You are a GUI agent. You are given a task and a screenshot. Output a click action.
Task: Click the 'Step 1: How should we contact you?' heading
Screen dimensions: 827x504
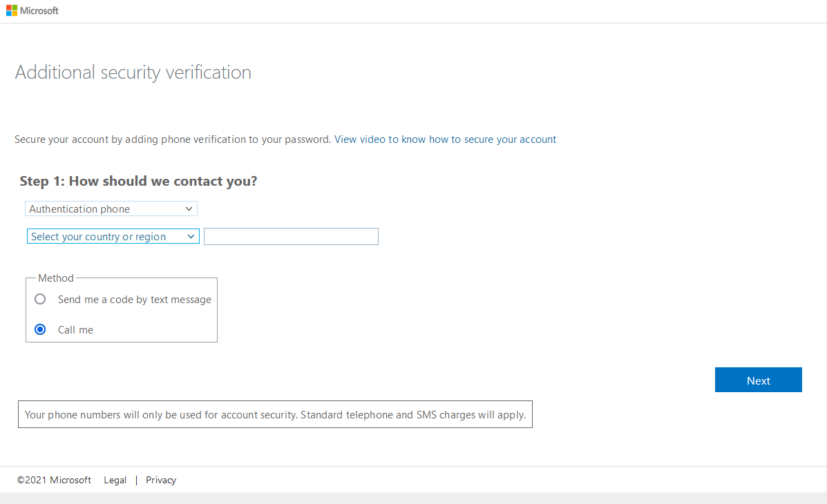click(x=138, y=181)
